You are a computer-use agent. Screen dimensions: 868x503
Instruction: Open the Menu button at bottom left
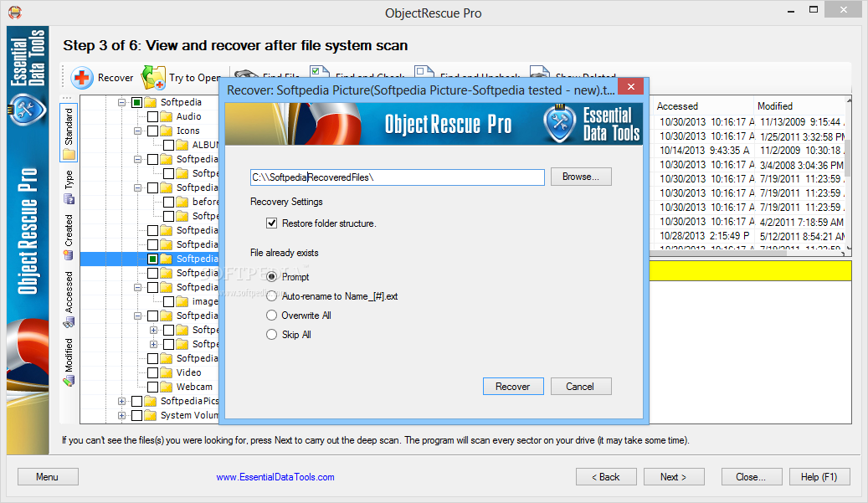[x=48, y=476]
